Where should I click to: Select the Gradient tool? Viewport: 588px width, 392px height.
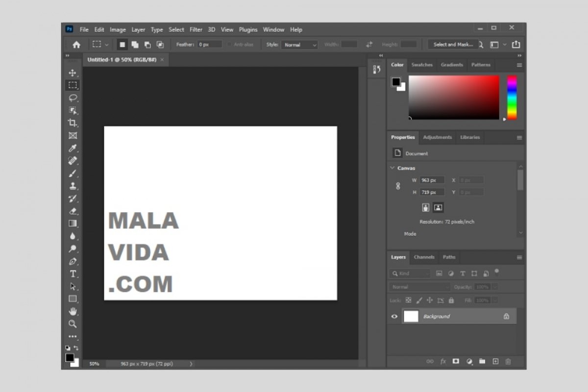[73, 223]
